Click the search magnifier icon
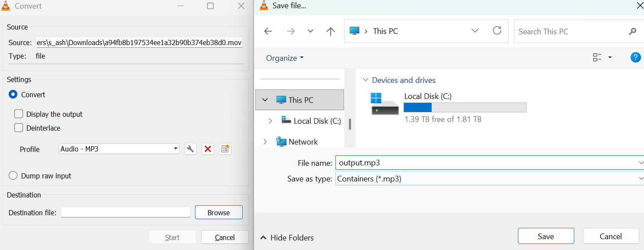Screen dimensions: 644x250 click(x=633, y=31)
